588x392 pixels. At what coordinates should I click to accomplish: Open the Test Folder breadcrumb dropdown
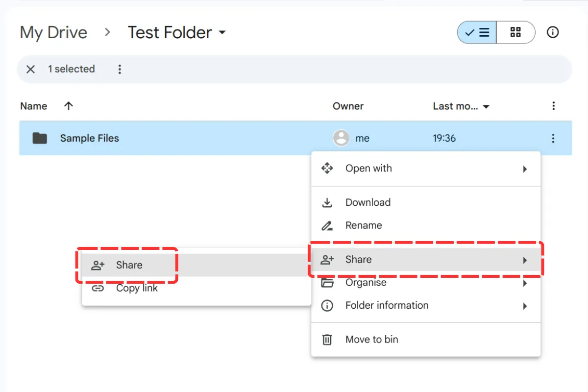tap(223, 32)
